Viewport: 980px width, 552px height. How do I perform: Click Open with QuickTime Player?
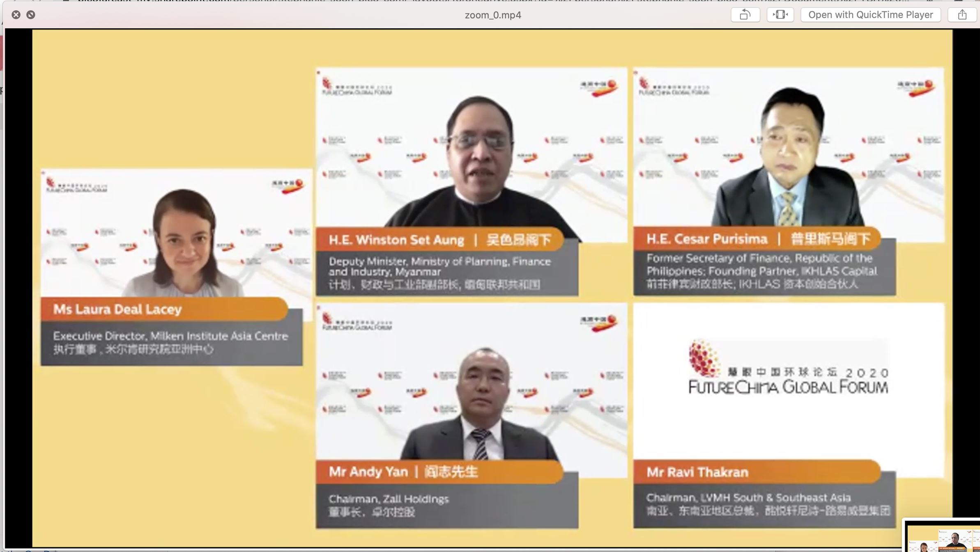click(870, 15)
